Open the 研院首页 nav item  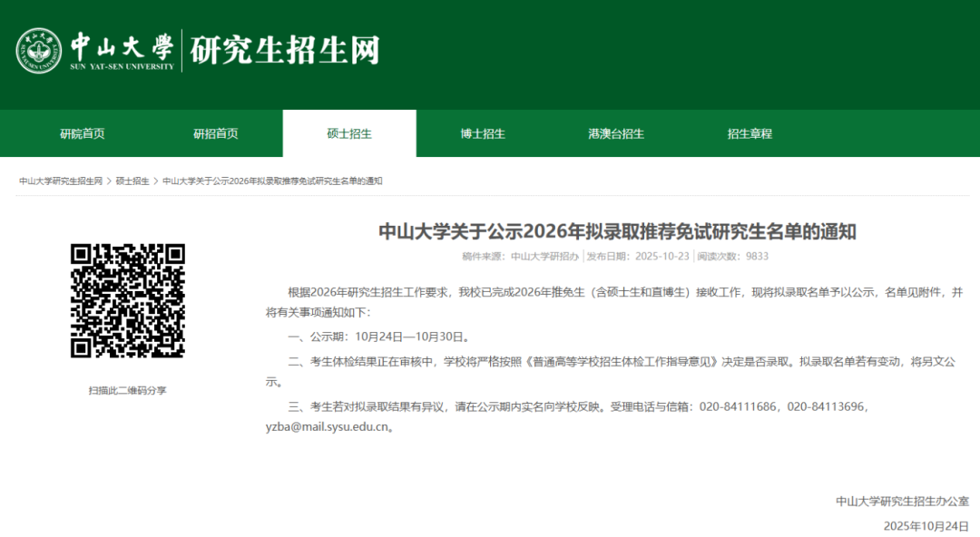coord(83,133)
